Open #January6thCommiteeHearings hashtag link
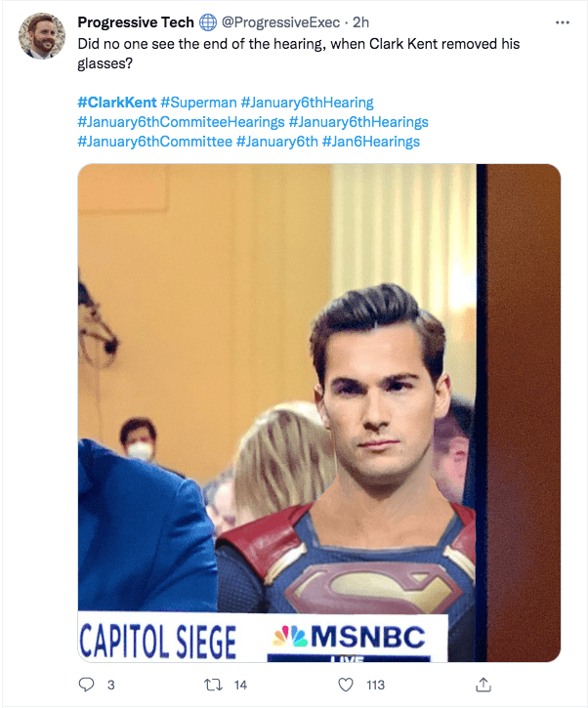Viewport: 588px width, 708px height. pyautogui.click(x=181, y=122)
